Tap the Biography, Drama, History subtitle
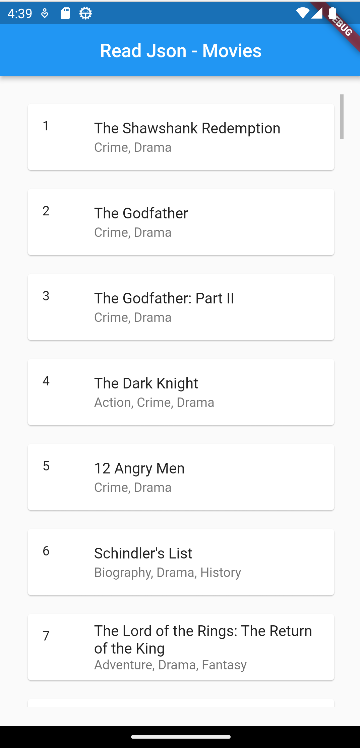Viewport: 360px width, 748px height. (x=167, y=572)
